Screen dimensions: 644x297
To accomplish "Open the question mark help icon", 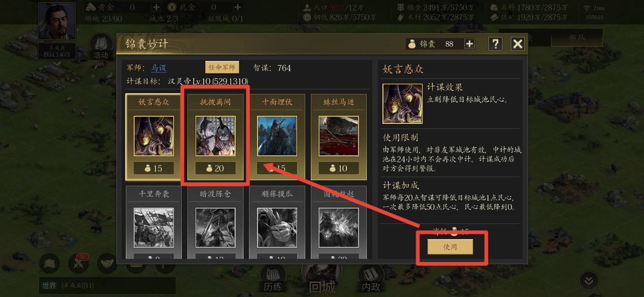I will [495, 44].
